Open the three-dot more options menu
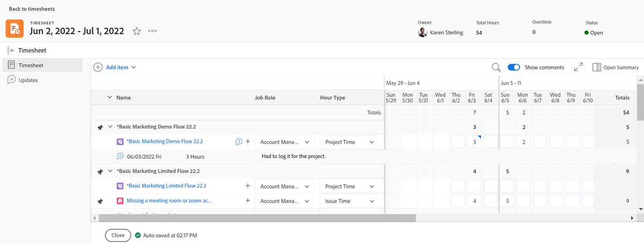The height and width of the screenshot is (244, 644). click(x=152, y=32)
